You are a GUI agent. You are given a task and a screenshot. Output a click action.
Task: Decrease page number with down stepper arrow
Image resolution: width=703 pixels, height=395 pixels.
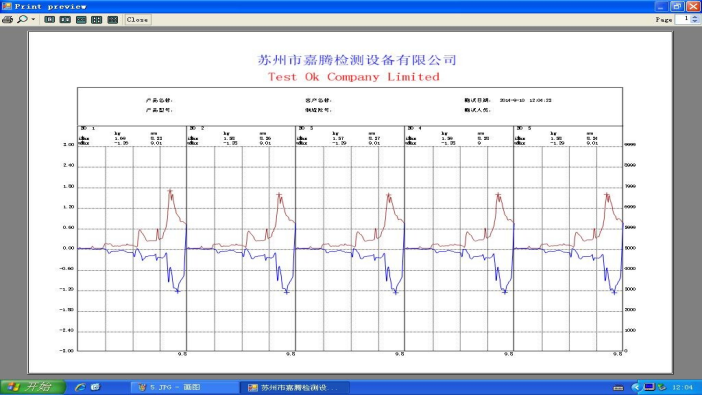coord(694,22)
